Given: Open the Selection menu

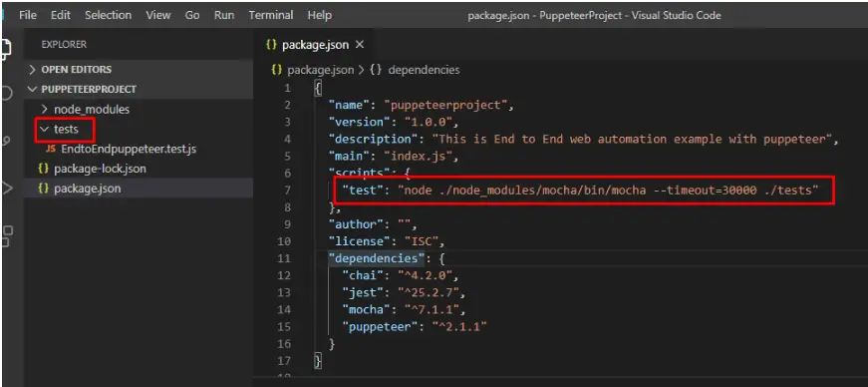Looking at the screenshot, I should click(108, 16).
